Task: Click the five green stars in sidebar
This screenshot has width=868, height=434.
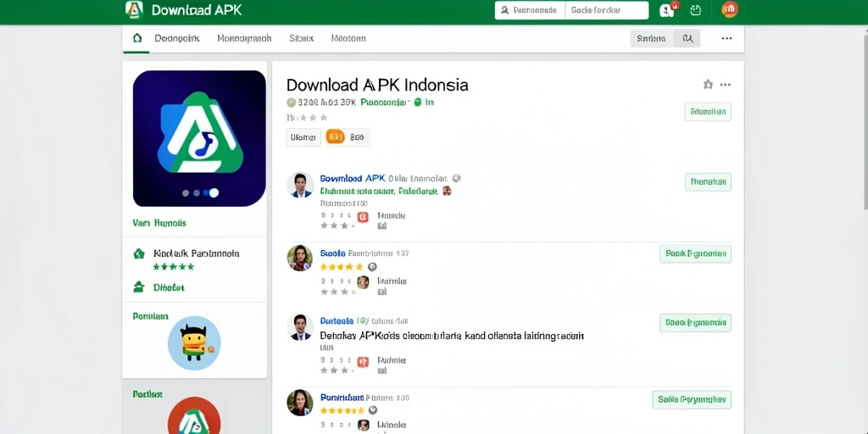Action: click(x=174, y=267)
